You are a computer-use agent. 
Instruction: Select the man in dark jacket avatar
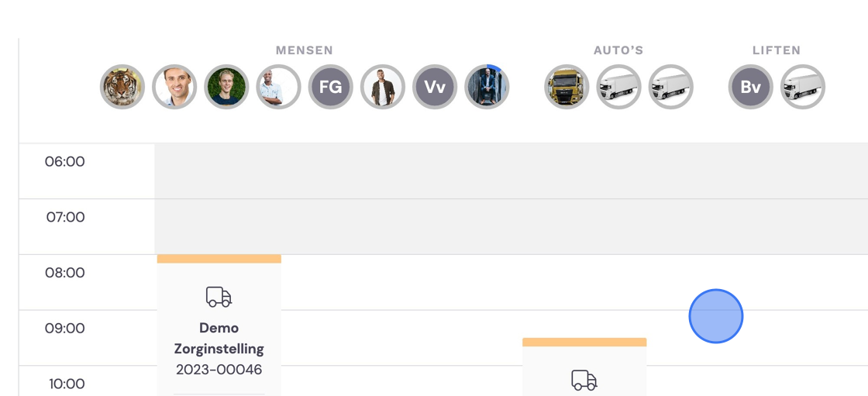[383, 87]
